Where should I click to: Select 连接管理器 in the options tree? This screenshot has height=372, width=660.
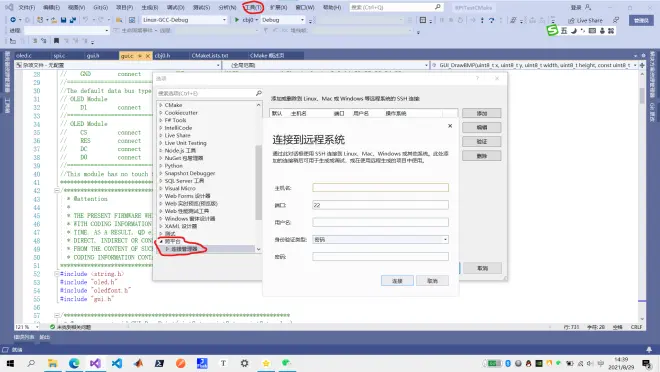(184, 249)
